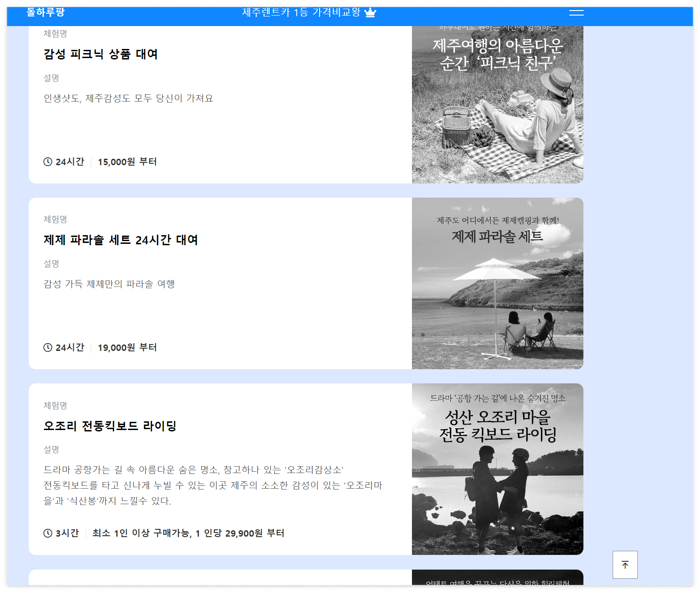The height and width of the screenshot is (592, 700).
Task: Click the crown icon in the header
Action: [370, 12]
